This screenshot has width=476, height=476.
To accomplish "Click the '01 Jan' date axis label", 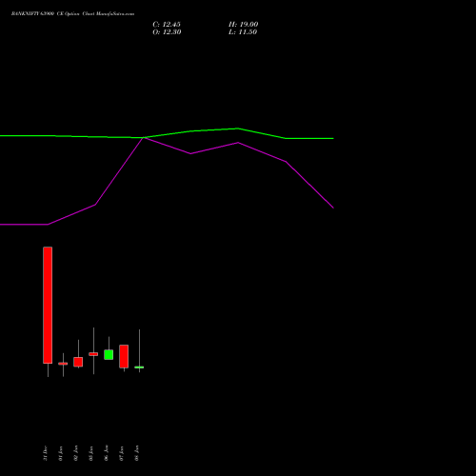I will pos(61,453).
